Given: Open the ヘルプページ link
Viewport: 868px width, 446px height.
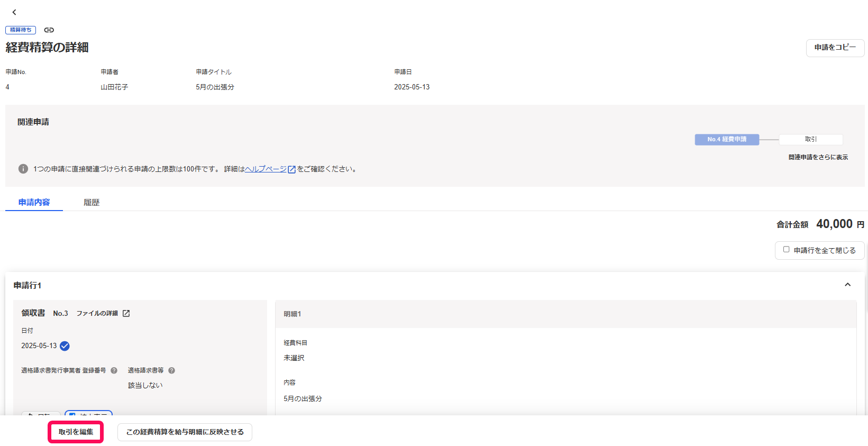Looking at the screenshot, I should coord(266,169).
